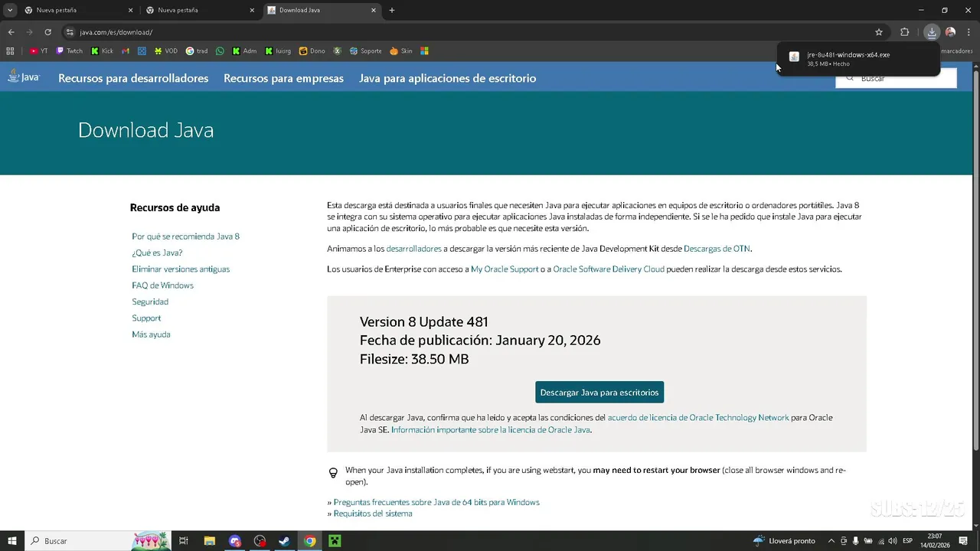
Task: Click Descargar Java para escritorios button
Action: [599, 392]
